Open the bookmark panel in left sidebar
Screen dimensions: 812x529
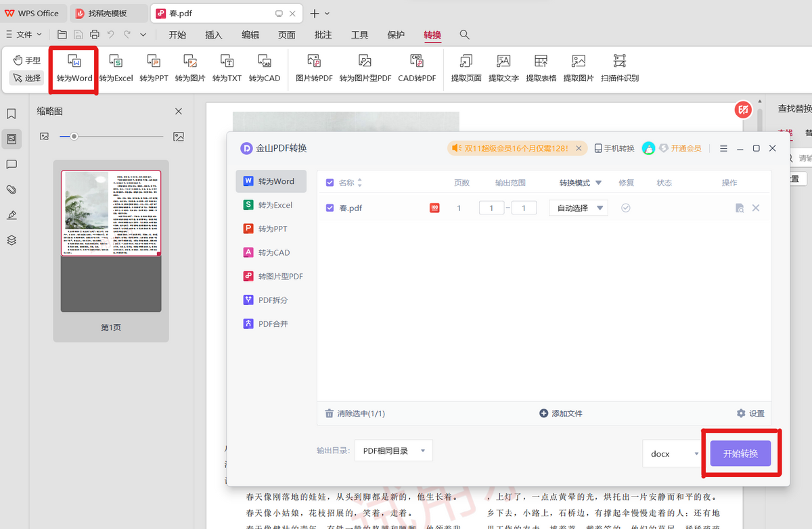click(x=12, y=114)
